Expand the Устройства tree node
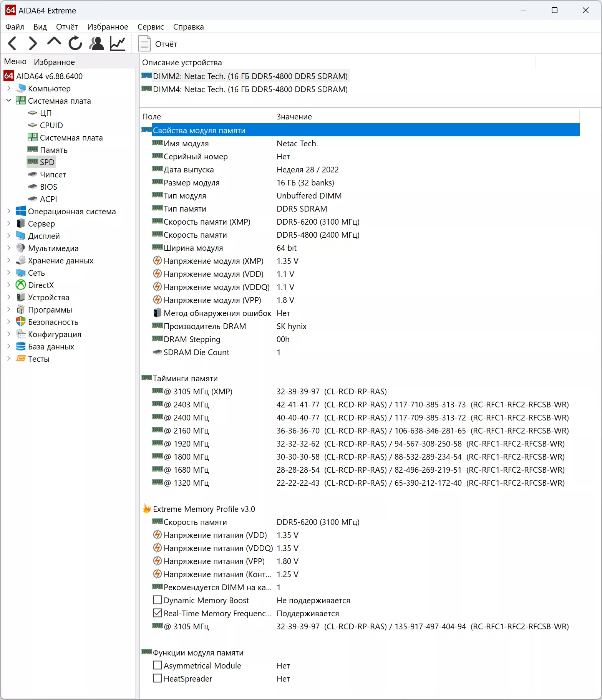The height and width of the screenshot is (700, 602). tap(9, 297)
